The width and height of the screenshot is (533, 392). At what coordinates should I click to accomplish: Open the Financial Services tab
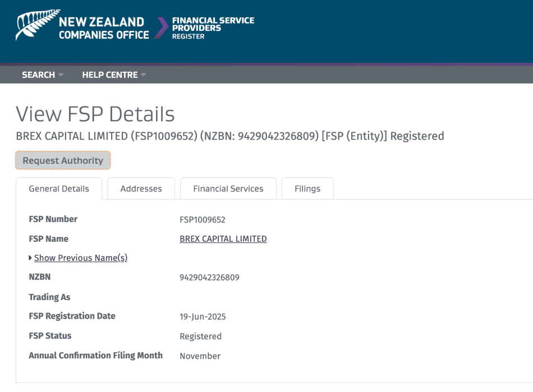[228, 188]
